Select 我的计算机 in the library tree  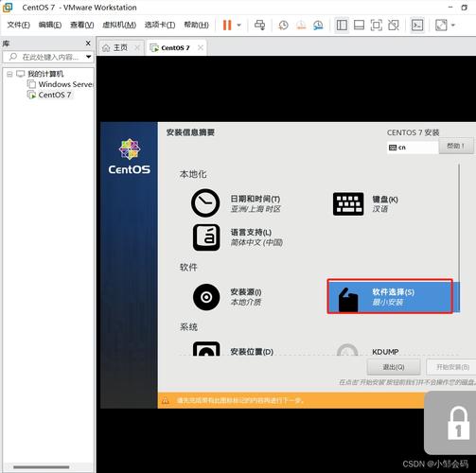pos(45,74)
